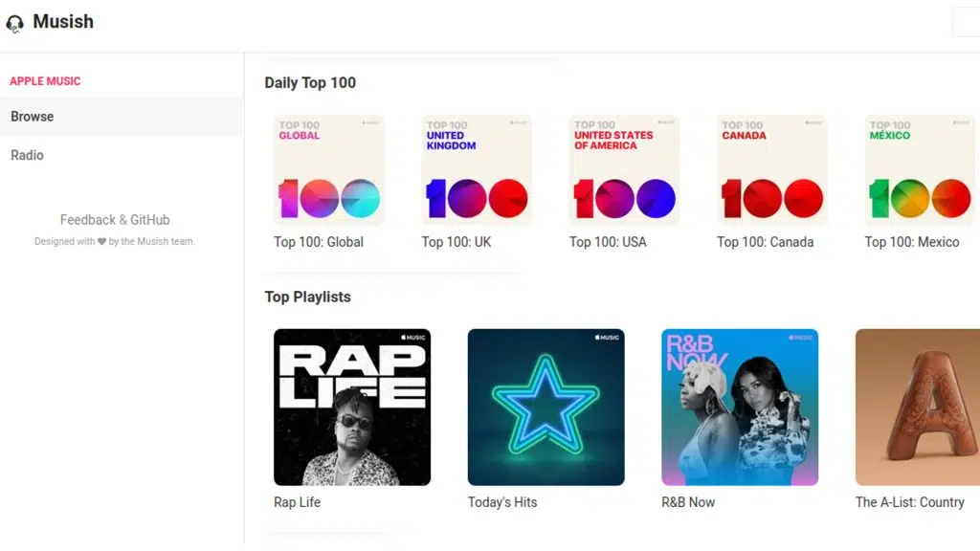Click the Musish headphones logo
The image size is (980, 551).
tap(14, 22)
